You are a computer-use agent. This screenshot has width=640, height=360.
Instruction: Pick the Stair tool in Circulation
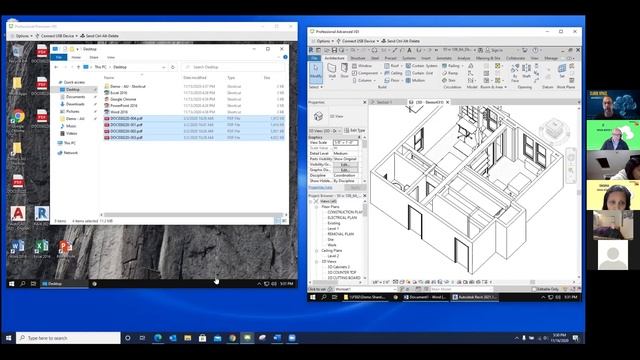(x=449, y=80)
